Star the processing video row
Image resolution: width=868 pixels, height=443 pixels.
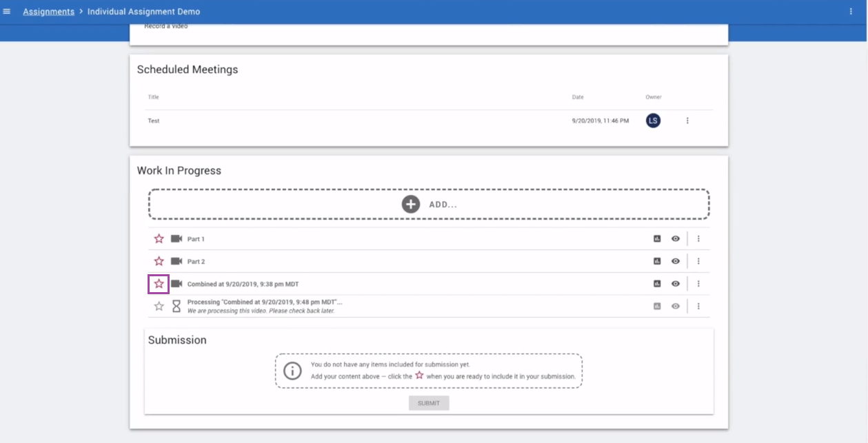click(x=159, y=306)
